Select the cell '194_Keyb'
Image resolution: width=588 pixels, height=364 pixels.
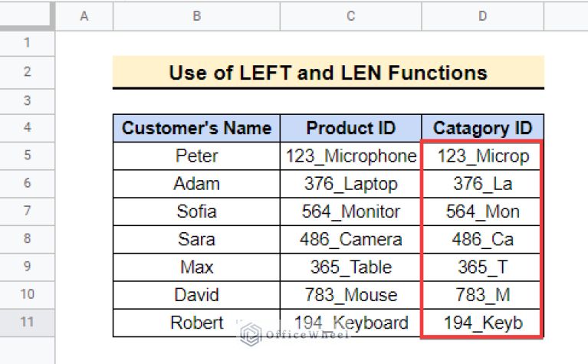[483, 323]
